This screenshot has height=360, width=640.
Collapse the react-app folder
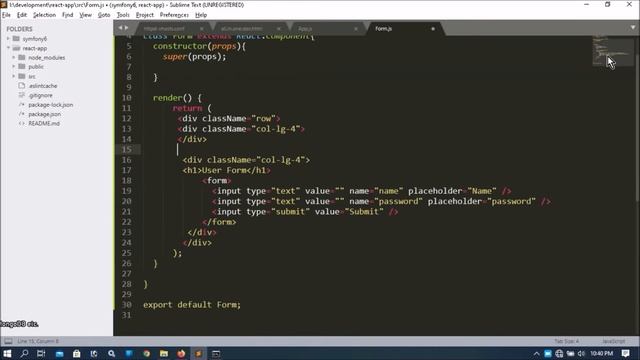coord(8,48)
